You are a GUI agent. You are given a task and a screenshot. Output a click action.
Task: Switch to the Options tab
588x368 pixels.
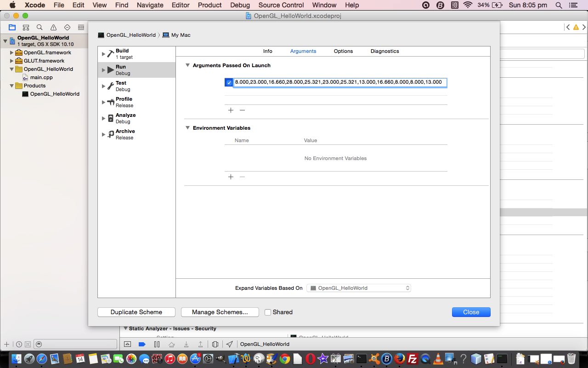343,51
